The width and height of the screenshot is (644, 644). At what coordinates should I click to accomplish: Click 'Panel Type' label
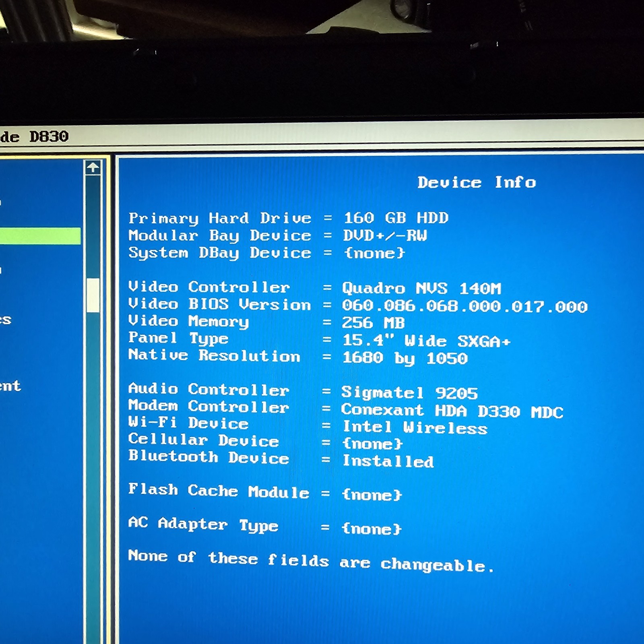pyautogui.click(x=178, y=339)
